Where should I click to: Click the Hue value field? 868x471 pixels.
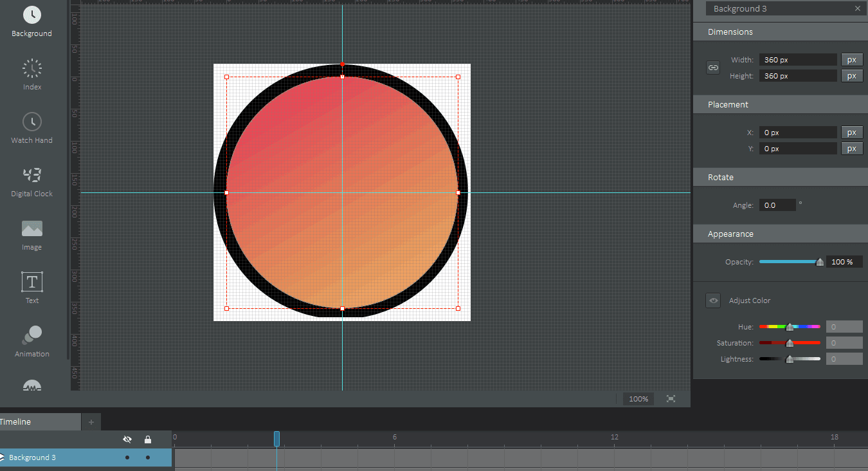point(844,327)
